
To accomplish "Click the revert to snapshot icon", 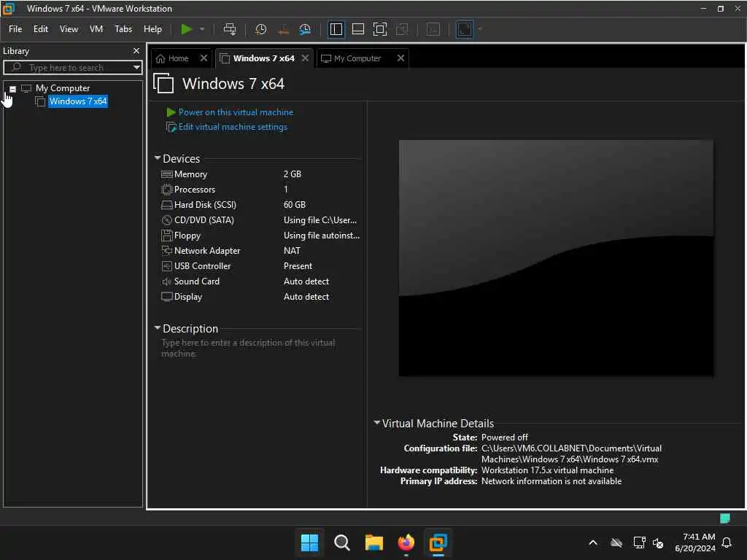I will point(283,29).
